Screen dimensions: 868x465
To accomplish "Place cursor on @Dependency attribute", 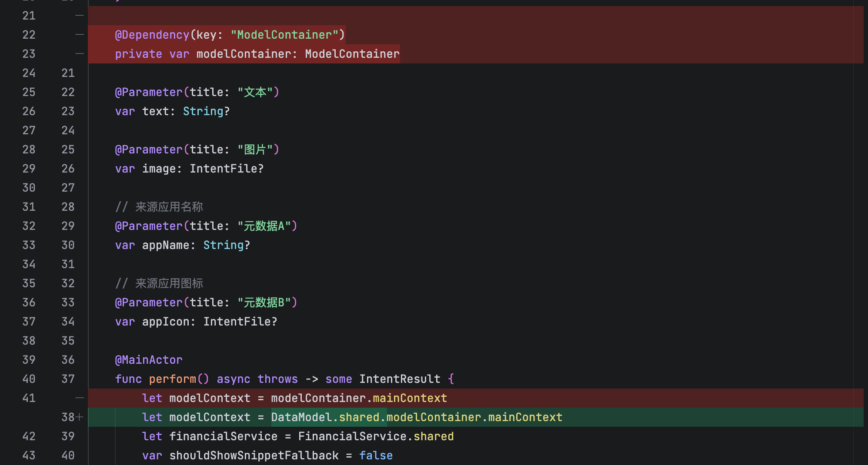I will point(152,35).
